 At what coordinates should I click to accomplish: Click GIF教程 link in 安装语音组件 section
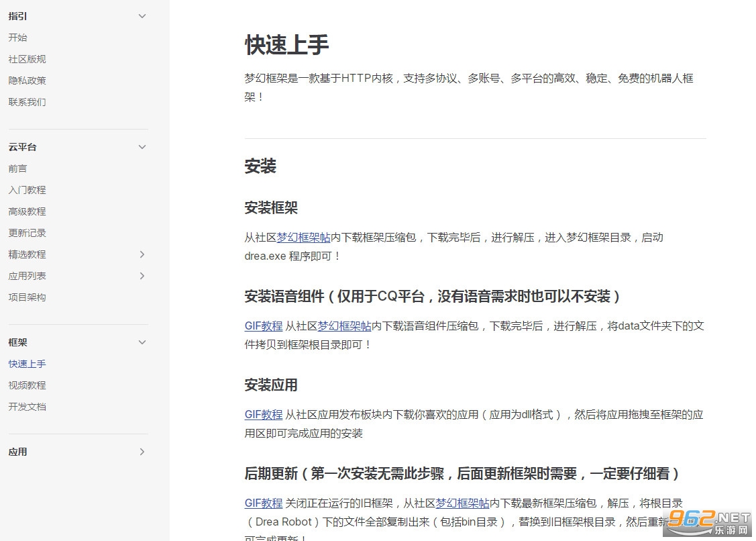click(264, 326)
